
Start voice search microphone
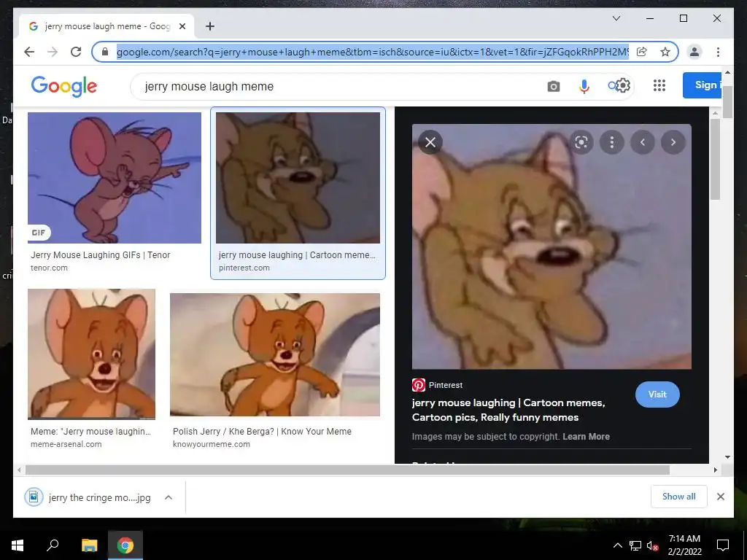(584, 86)
